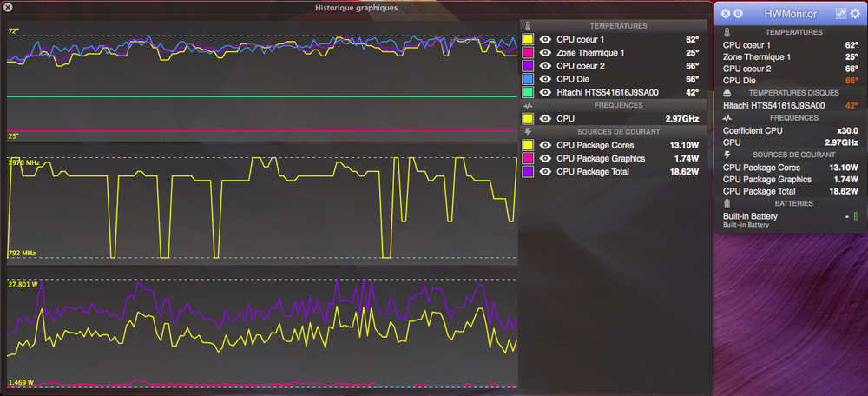The width and height of the screenshot is (868, 396).
Task: Select Coefficient CPU row in HWMonitor
Action: 790,130
